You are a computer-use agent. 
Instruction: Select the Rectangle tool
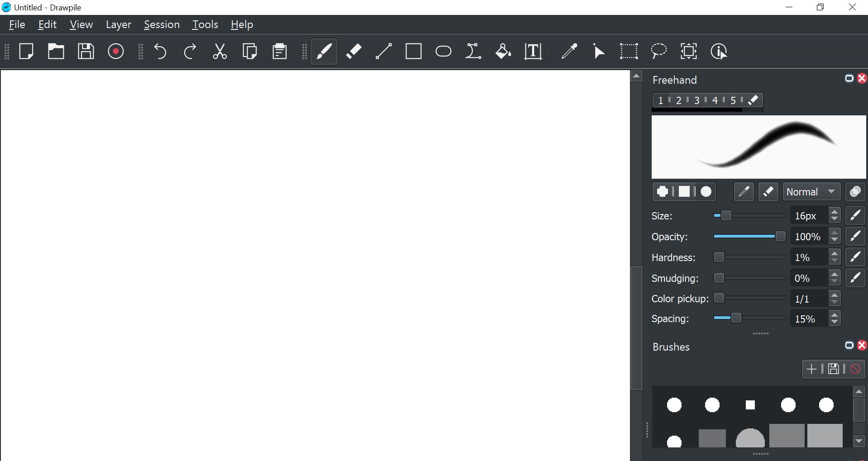pyautogui.click(x=414, y=52)
